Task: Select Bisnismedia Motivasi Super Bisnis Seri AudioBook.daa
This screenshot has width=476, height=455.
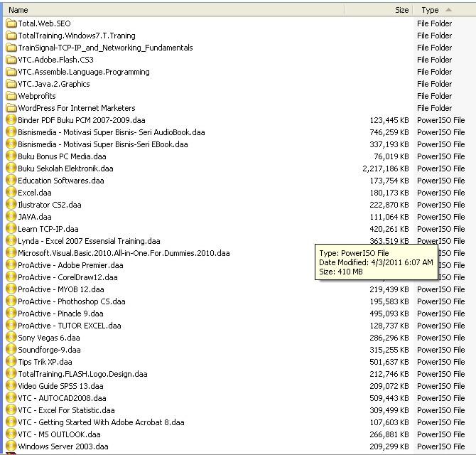Action: pos(112,132)
